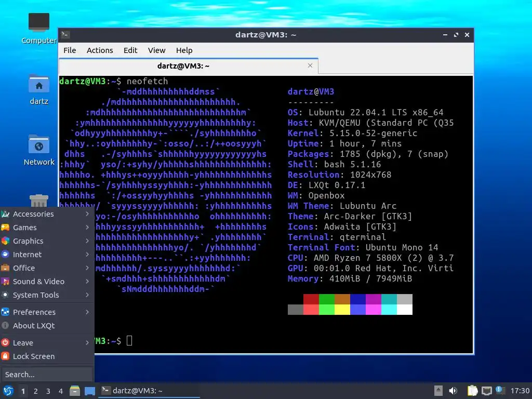Expand the Leave submenu arrow

tap(87, 342)
